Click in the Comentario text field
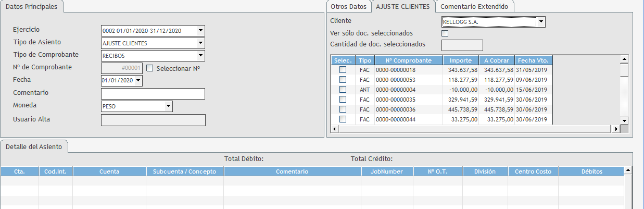 coord(153,94)
